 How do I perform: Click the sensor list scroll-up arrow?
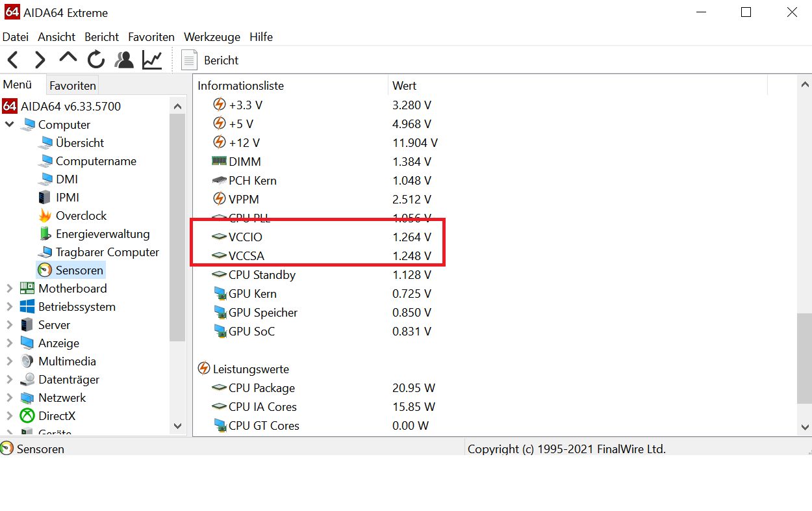tap(804, 85)
